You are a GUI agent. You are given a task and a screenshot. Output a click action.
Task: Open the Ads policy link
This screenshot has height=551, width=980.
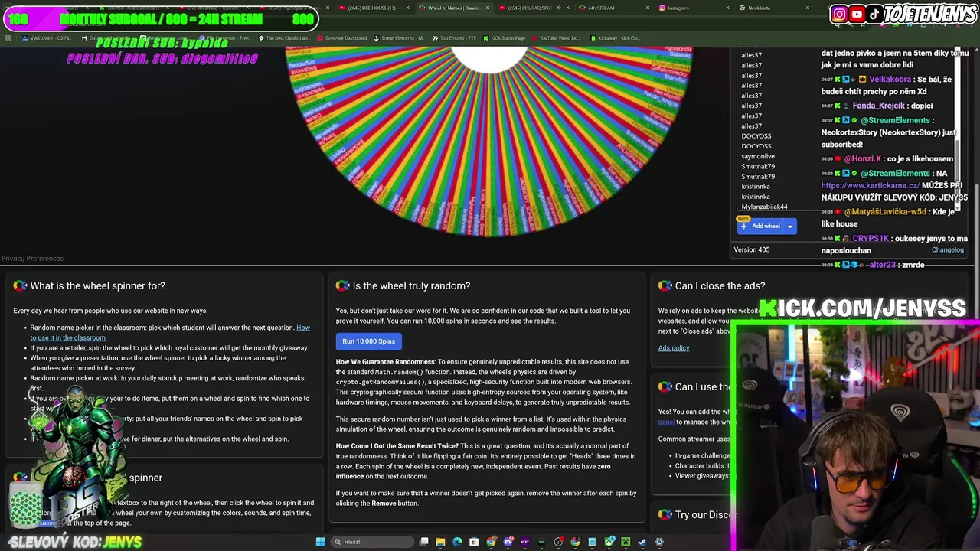pos(674,348)
